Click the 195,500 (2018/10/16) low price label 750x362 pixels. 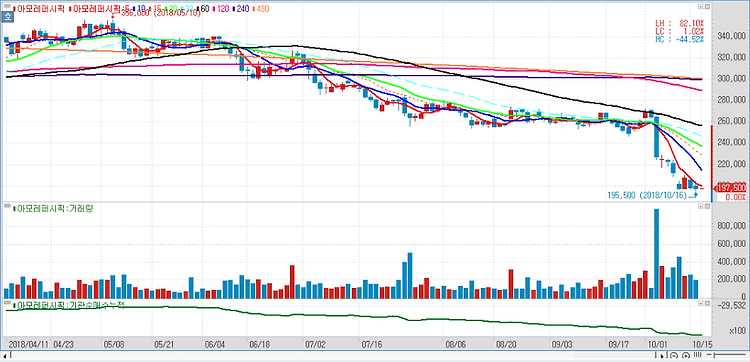647,196
